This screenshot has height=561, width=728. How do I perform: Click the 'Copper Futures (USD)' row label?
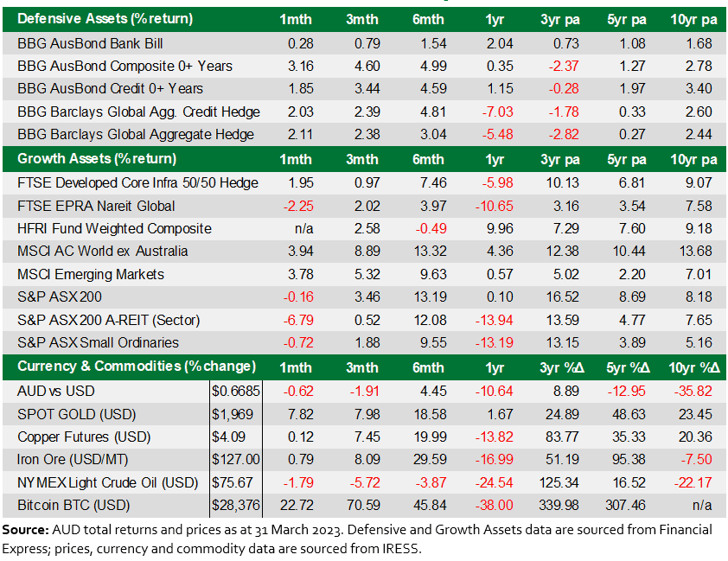pyautogui.click(x=84, y=437)
